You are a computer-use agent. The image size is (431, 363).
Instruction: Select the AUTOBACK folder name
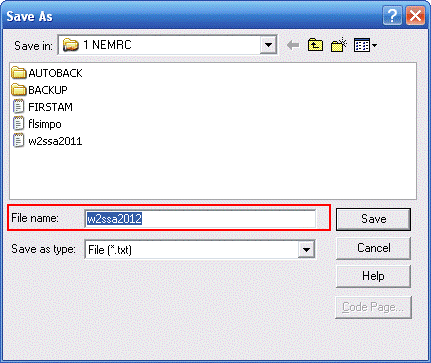click(x=55, y=73)
